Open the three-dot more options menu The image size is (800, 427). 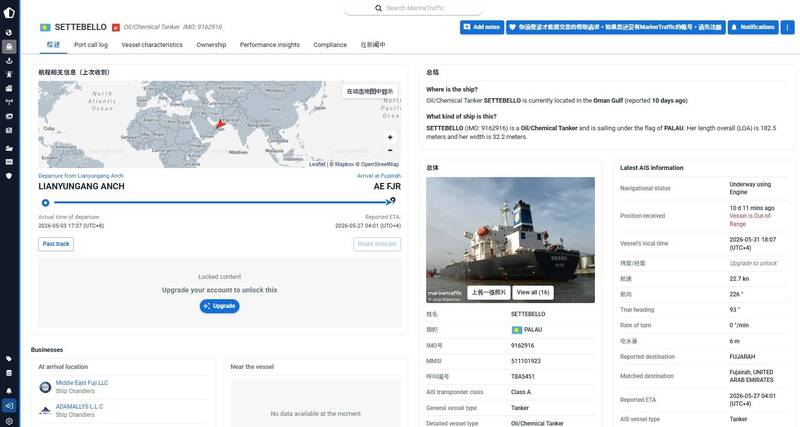click(787, 27)
